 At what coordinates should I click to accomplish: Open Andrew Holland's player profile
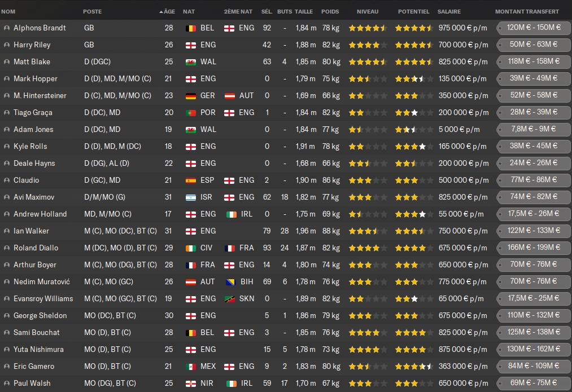point(40,214)
